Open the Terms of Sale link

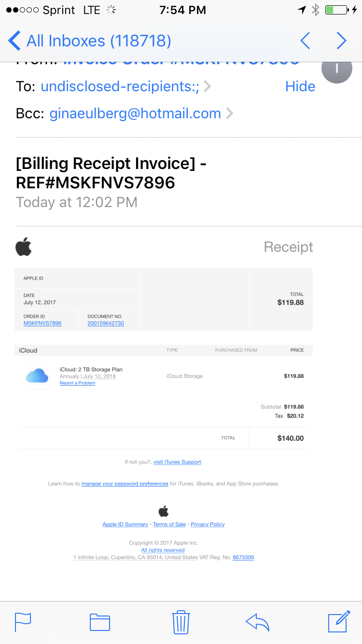click(169, 524)
